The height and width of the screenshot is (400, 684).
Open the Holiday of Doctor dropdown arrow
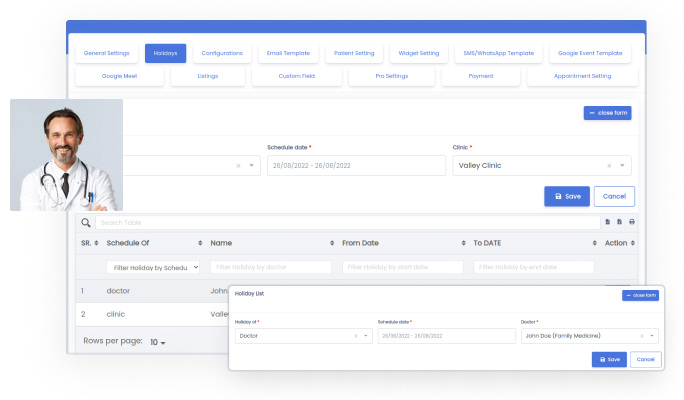tap(366, 336)
